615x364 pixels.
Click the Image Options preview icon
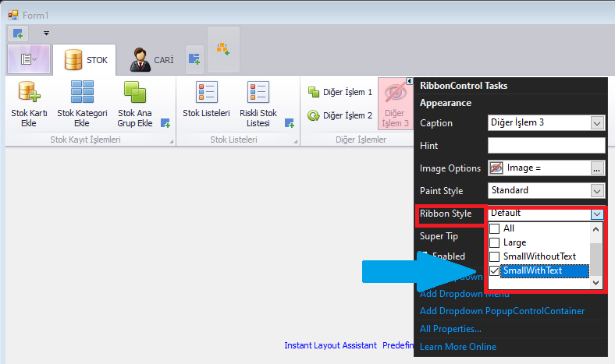point(496,168)
